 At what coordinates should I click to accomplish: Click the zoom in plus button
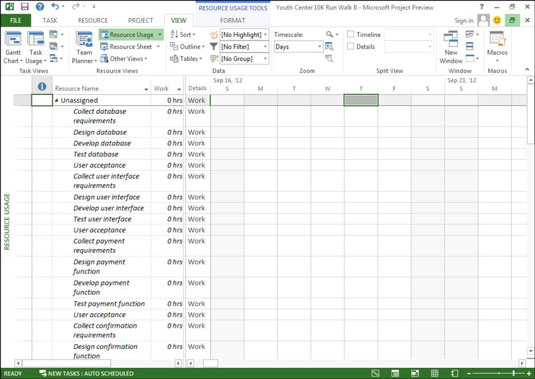tap(529, 374)
